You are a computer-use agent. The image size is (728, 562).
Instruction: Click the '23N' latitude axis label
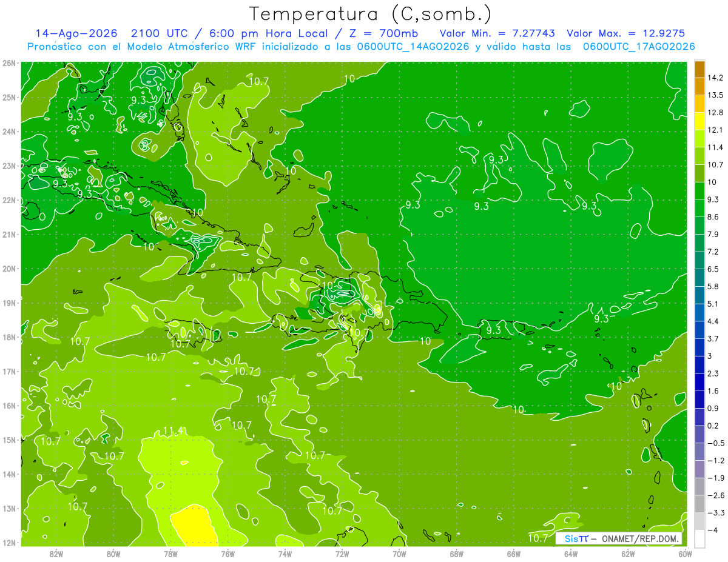[x=9, y=166]
